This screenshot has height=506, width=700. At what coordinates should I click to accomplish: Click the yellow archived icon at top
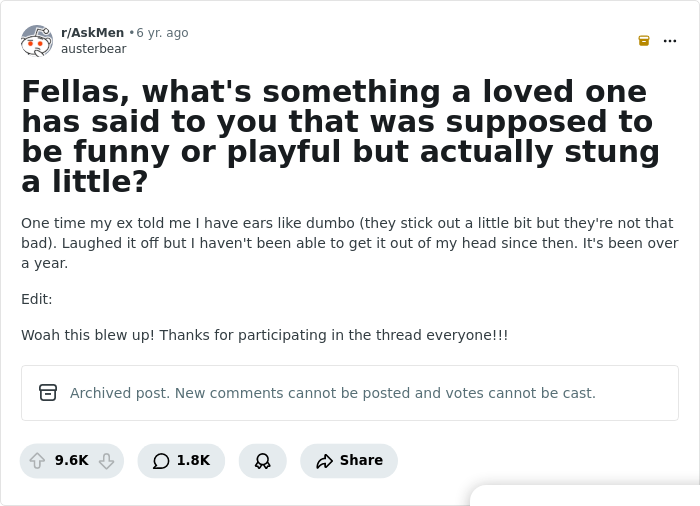[644, 41]
